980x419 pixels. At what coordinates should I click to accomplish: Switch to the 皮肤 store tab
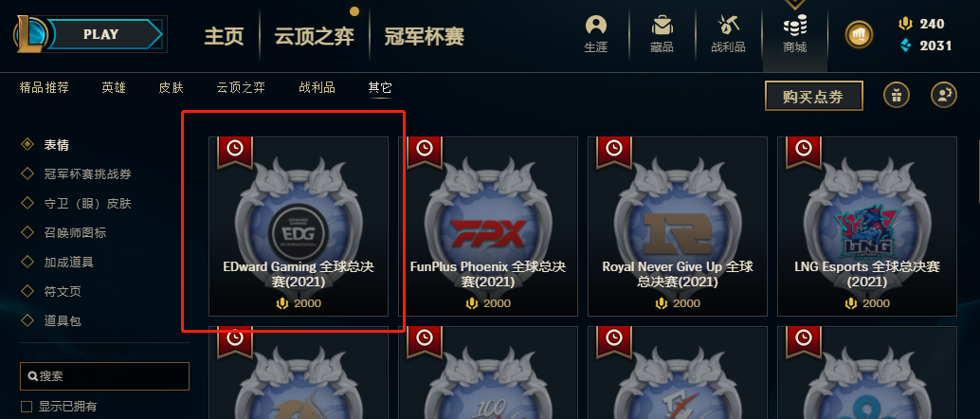(x=172, y=87)
